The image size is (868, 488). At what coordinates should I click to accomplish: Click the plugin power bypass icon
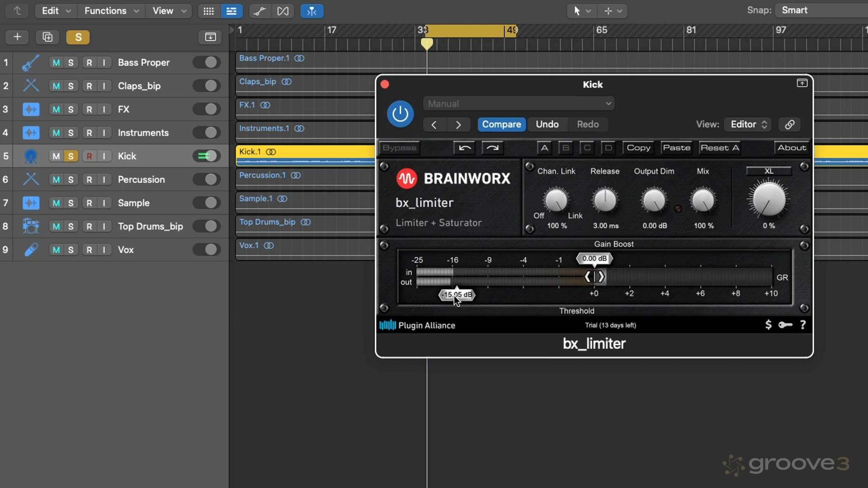pyautogui.click(x=400, y=114)
